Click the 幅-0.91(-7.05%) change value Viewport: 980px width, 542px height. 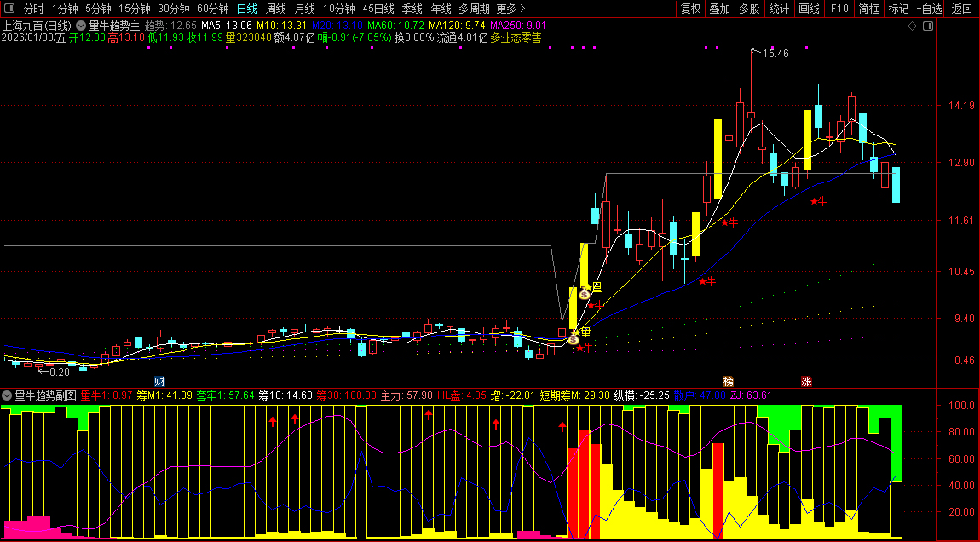tap(355, 37)
